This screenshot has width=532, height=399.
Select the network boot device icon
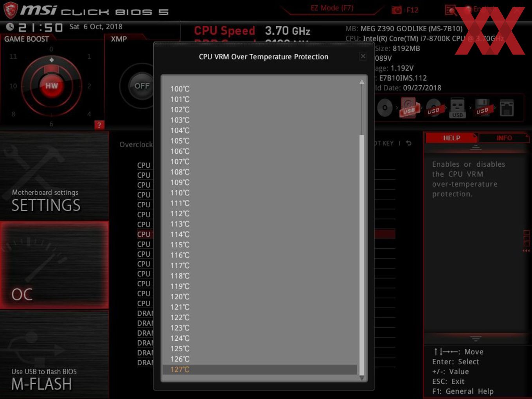[507, 108]
